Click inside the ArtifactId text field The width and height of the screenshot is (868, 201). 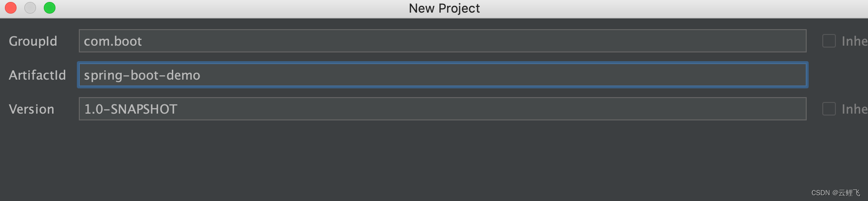point(443,75)
